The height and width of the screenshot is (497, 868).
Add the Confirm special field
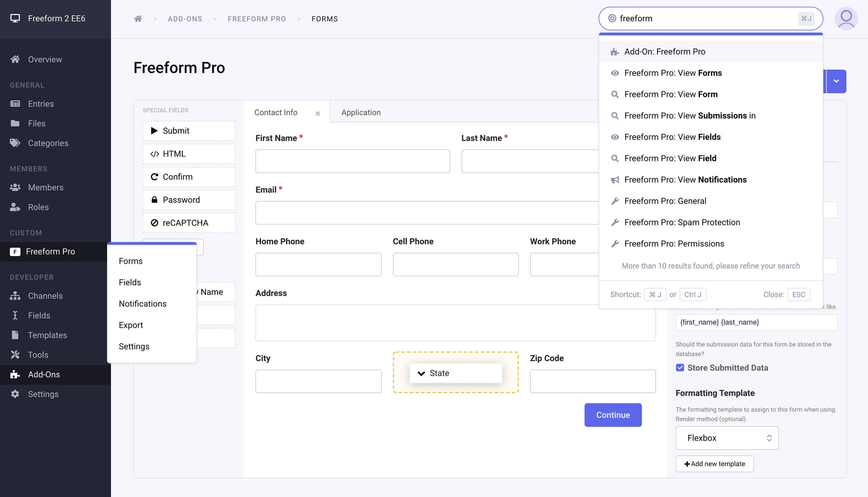[x=189, y=177]
